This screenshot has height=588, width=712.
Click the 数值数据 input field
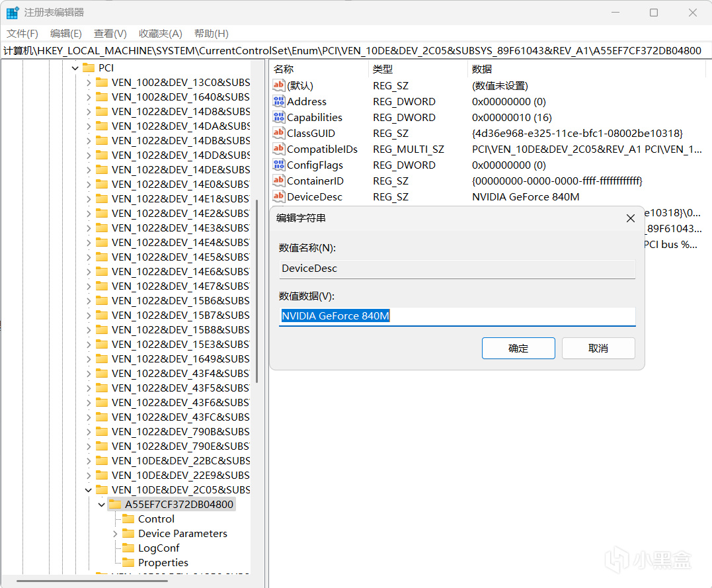tap(457, 315)
